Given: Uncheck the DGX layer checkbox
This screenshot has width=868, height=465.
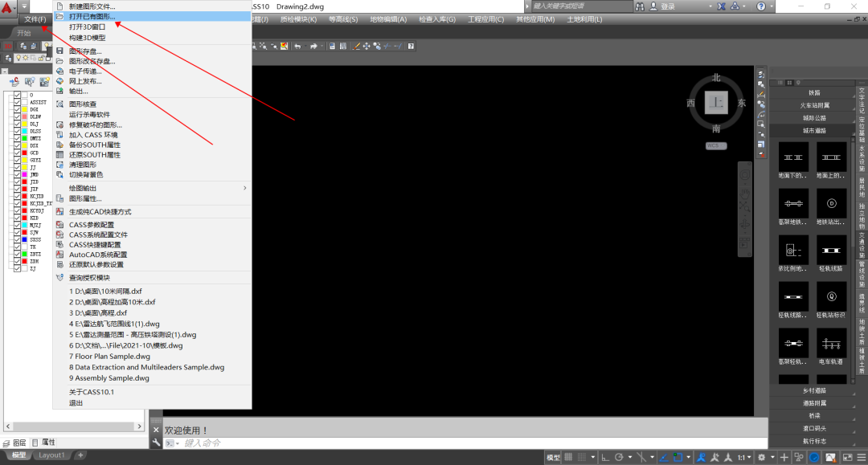Looking at the screenshot, I should pyautogui.click(x=17, y=109).
